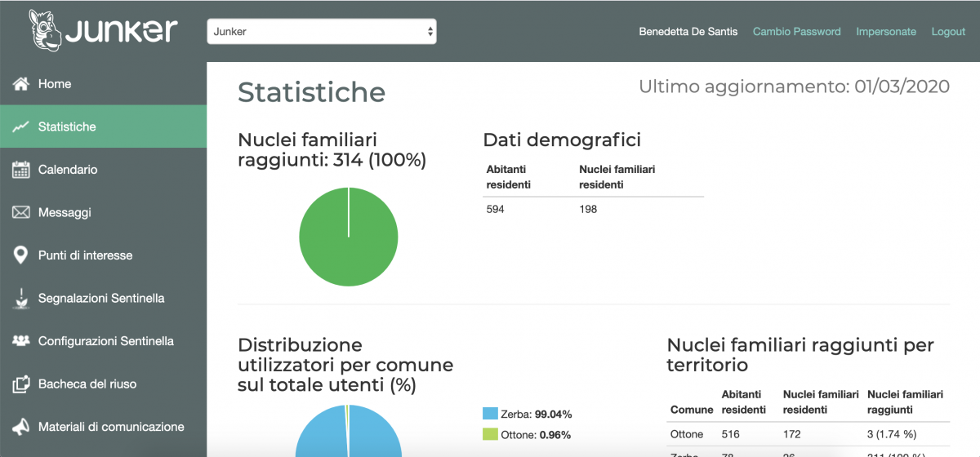Click the Home house icon
The width and height of the screenshot is (980, 457).
pos(21,84)
